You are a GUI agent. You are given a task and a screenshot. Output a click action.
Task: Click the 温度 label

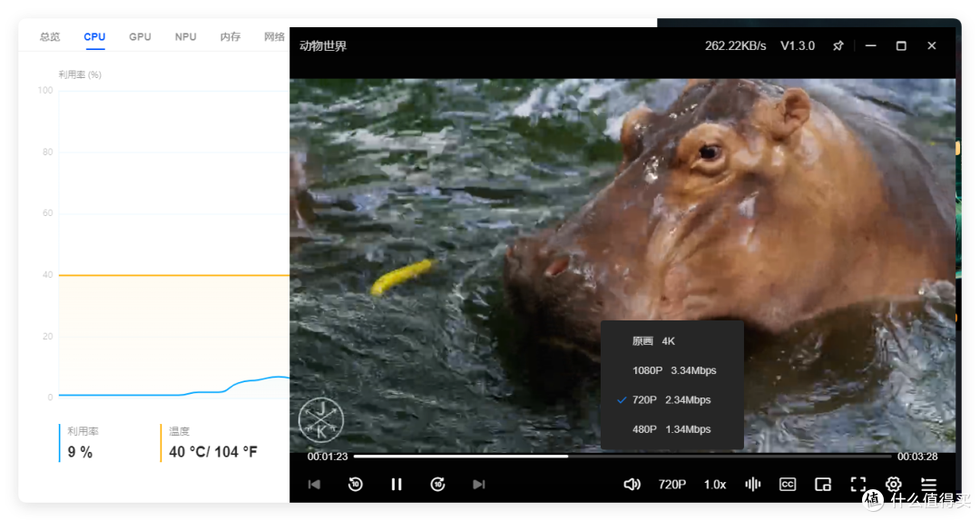tap(179, 431)
